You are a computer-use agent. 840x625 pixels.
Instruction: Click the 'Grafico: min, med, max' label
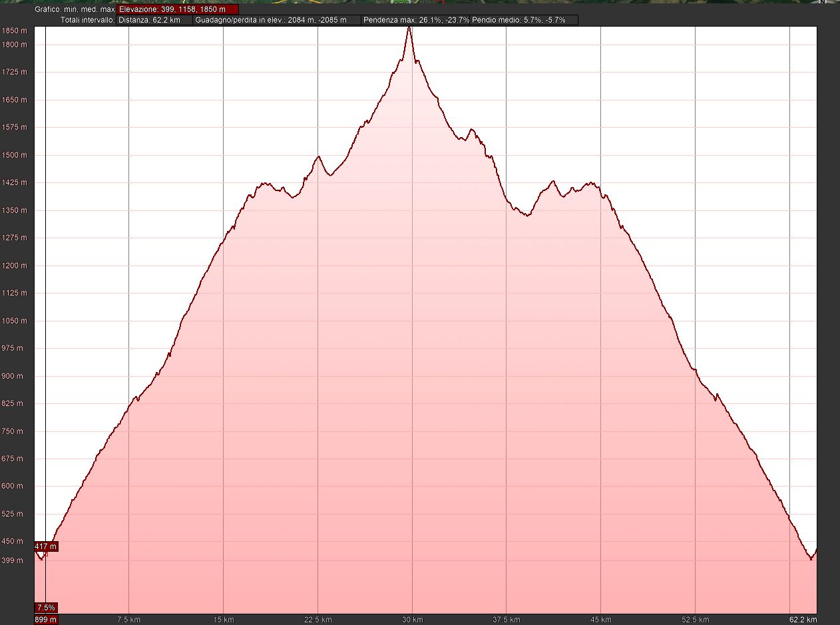(76, 10)
